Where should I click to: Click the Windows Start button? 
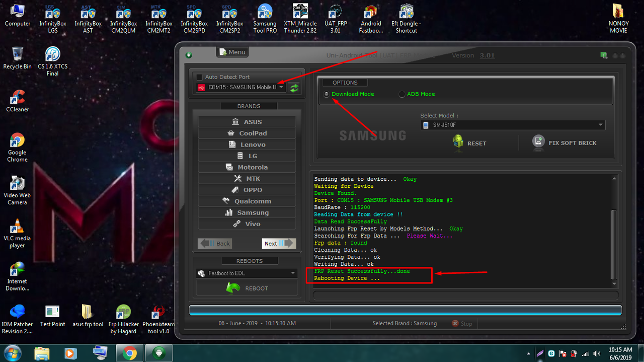(x=12, y=352)
